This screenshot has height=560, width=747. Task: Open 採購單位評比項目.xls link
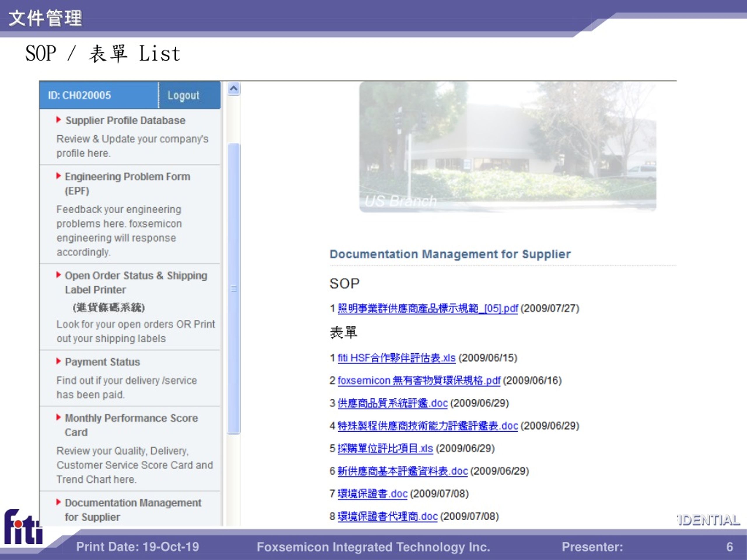pyautogui.click(x=385, y=448)
